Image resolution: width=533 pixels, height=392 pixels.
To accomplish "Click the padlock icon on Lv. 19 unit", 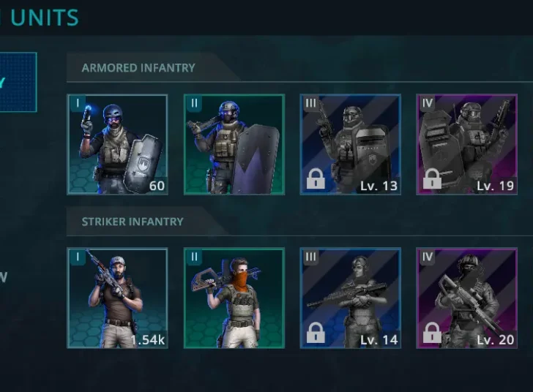I will click(432, 178).
